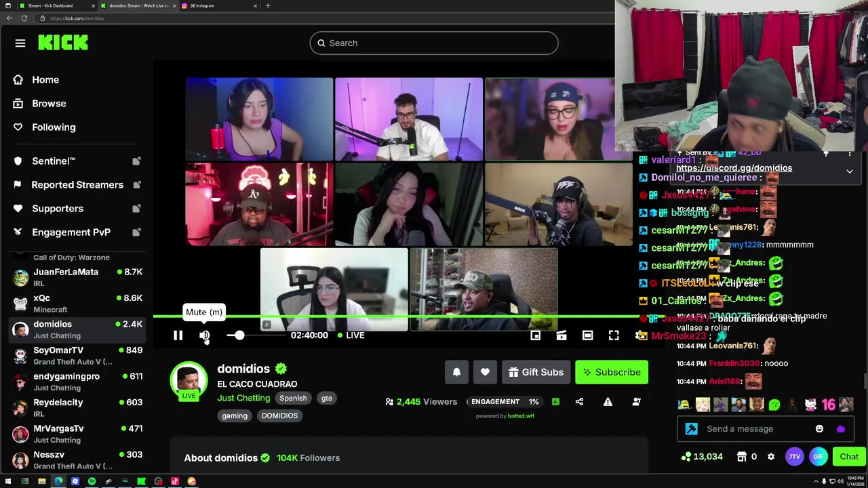Viewport: 868px width, 488px height.
Task: Toggle notification bell for domidios
Action: pos(456,372)
